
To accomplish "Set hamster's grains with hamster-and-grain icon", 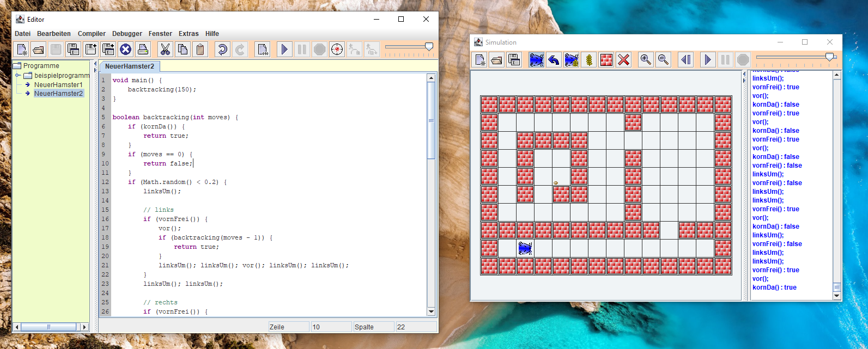I will 572,59.
